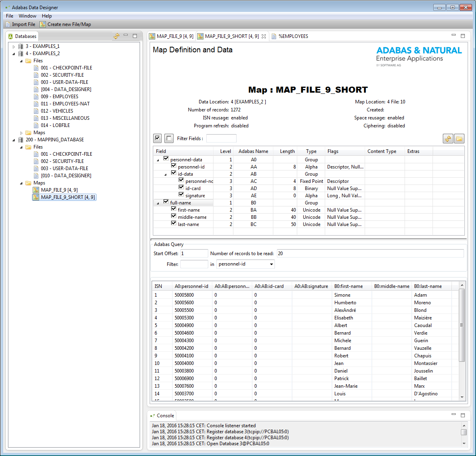Toggle the id-card field checkbox
The image size is (476, 456).
(x=181, y=187)
